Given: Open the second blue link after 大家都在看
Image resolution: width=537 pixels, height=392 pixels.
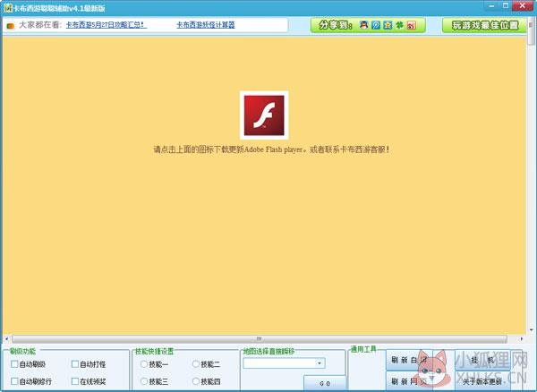Looking at the screenshot, I should [x=206, y=25].
